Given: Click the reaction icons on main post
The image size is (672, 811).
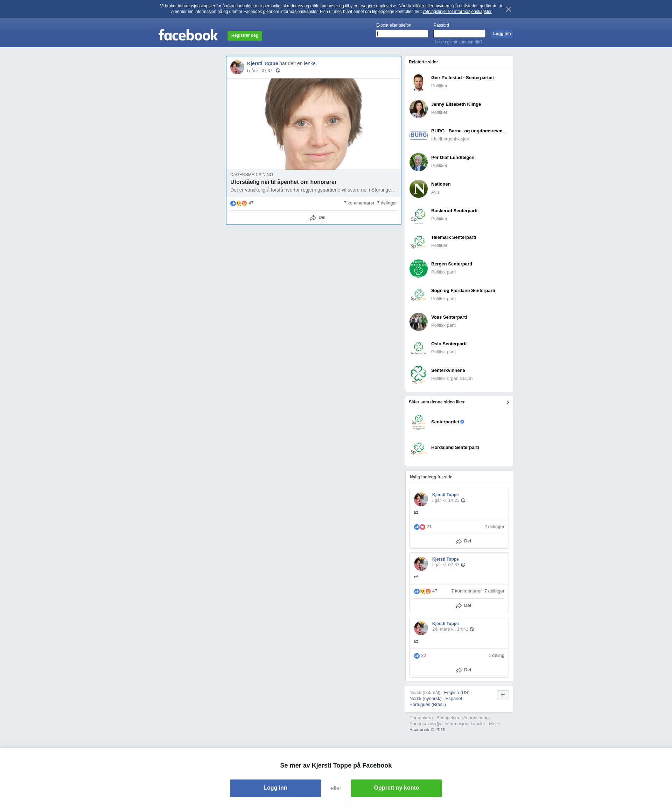Looking at the screenshot, I should click(239, 203).
